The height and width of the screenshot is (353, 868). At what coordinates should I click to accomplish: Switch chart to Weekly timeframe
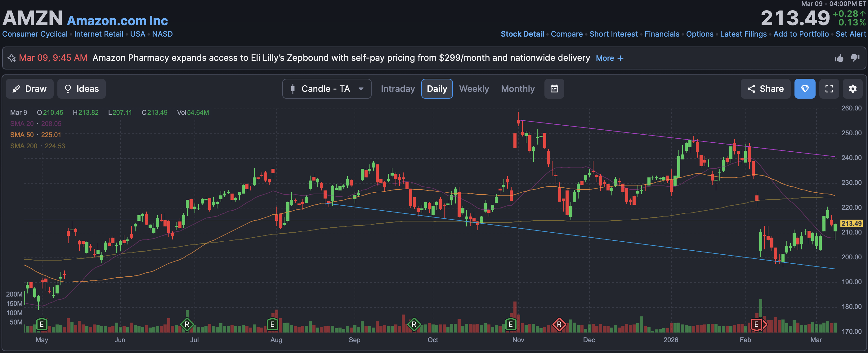click(474, 89)
